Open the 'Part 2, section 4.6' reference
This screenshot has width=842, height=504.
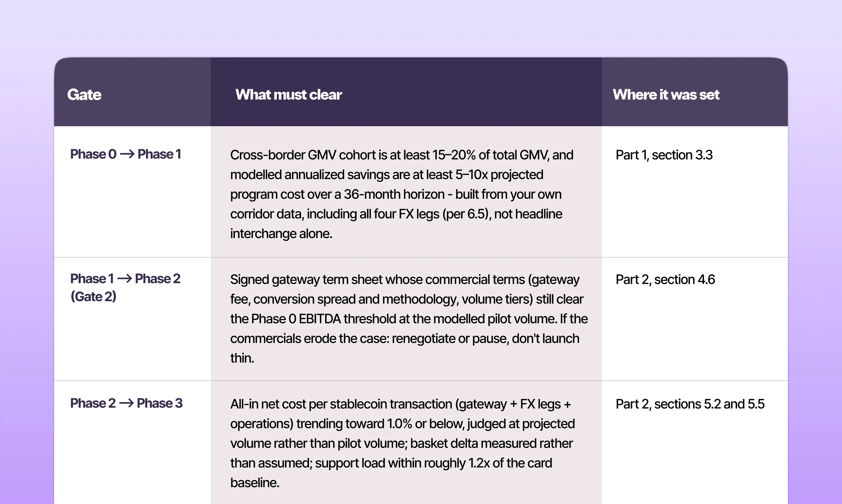[x=665, y=279]
